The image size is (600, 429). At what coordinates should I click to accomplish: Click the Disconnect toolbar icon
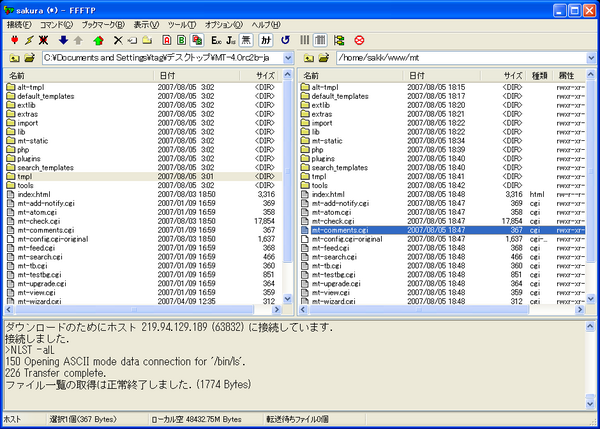pos(44,40)
